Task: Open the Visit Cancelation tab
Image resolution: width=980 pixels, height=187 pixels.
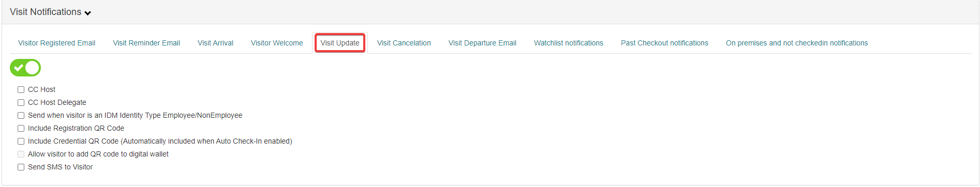Action: tap(404, 43)
